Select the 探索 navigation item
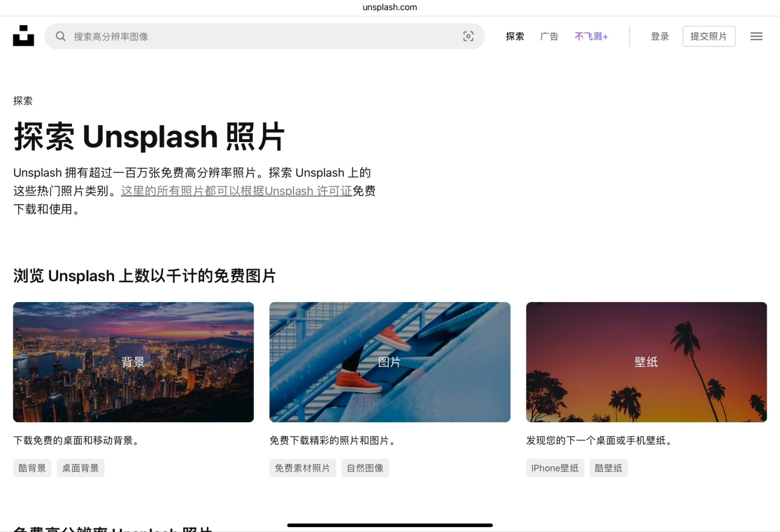The width and height of the screenshot is (780, 532). pos(515,36)
